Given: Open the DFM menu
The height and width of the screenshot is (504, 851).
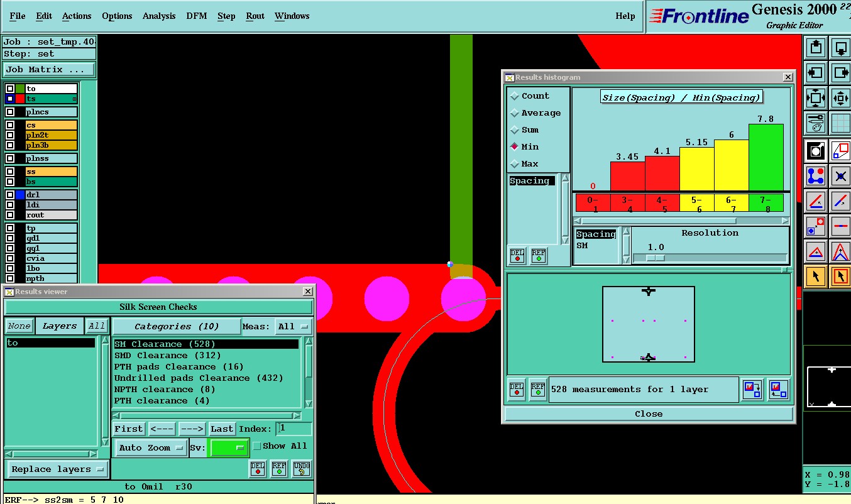Looking at the screenshot, I should [197, 16].
